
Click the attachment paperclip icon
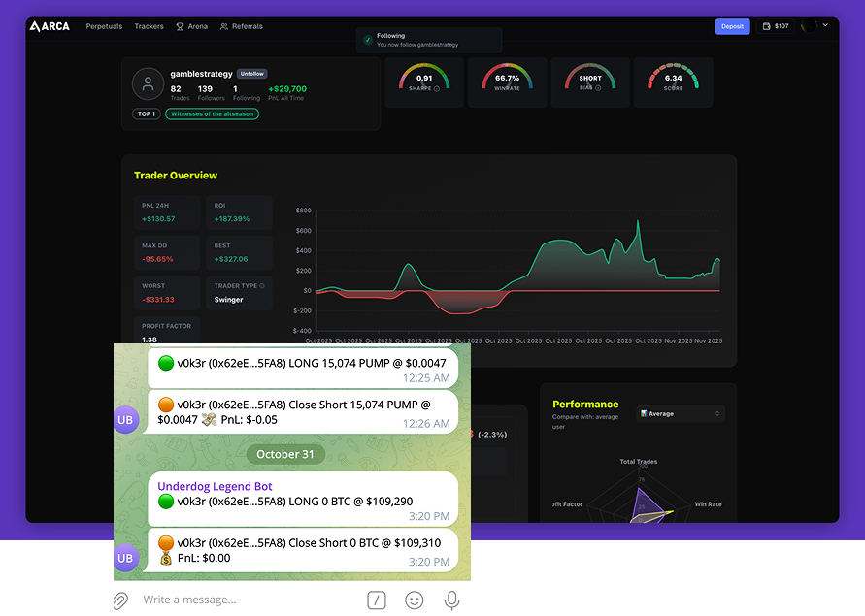click(x=122, y=600)
